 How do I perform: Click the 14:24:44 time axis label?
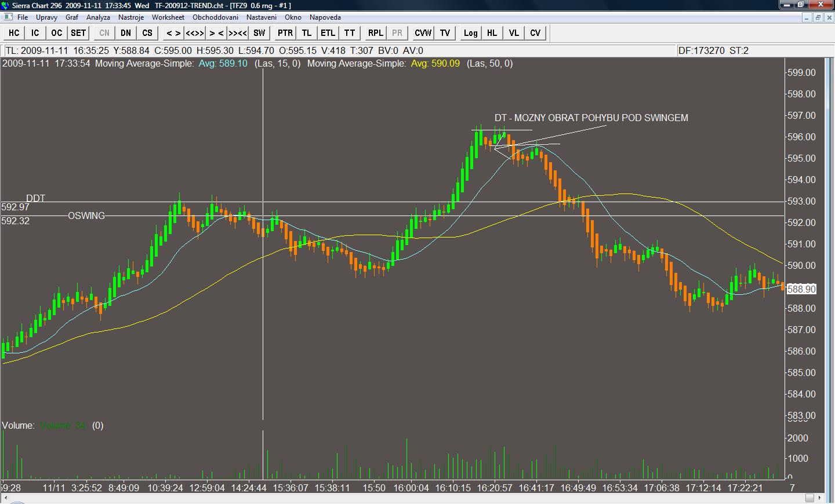point(249,488)
